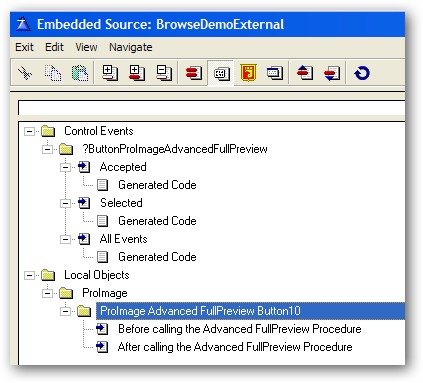Click the Copy toolbar icon
Screen dimensions: 423x383
(x=53, y=73)
